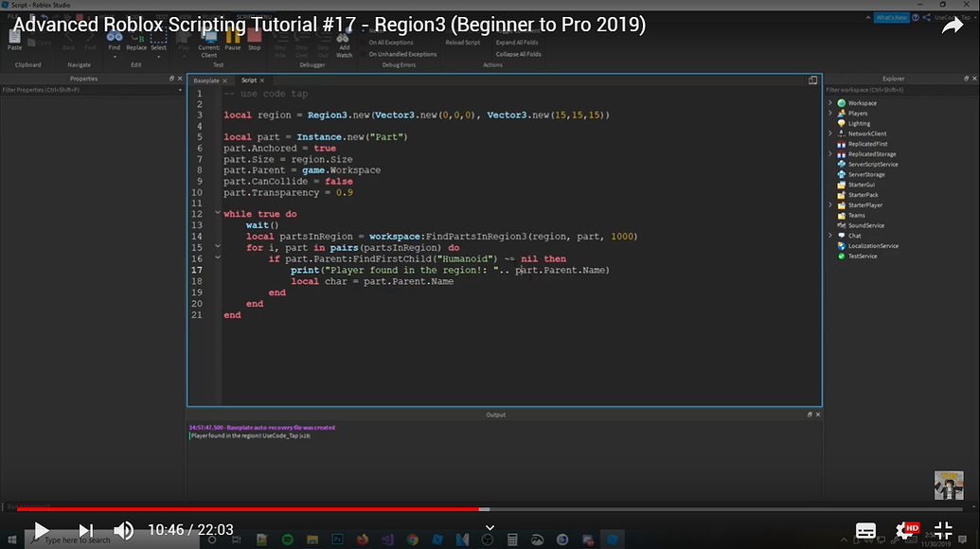Screen dimensions: 980x549
Task: Click the YouTube share arrow icon
Action: (951, 27)
